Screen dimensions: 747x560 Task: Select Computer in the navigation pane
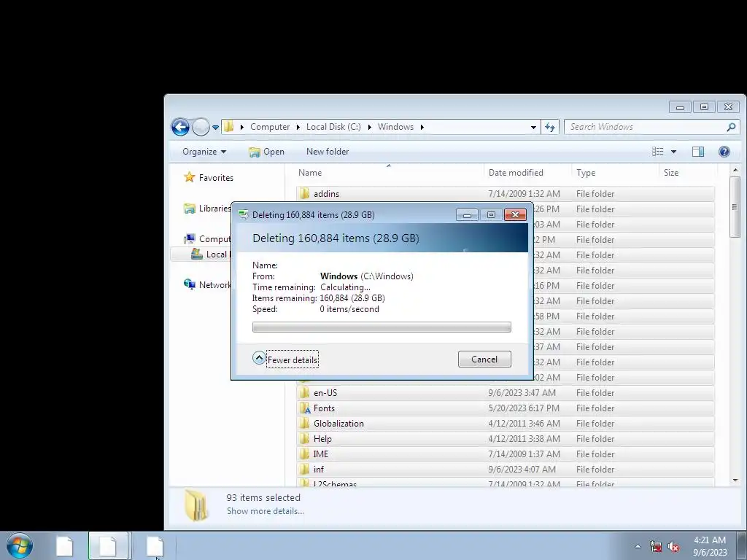pos(207,238)
